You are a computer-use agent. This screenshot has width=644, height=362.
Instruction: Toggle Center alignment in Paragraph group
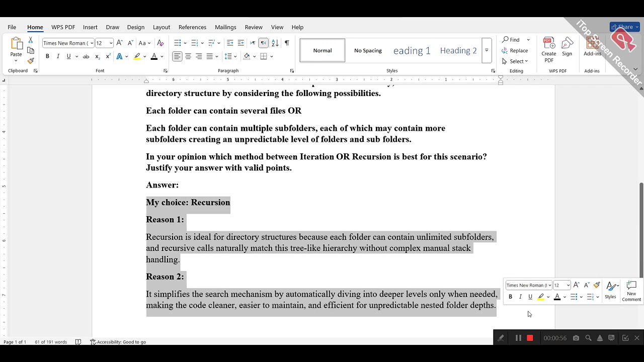tap(188, 56)
